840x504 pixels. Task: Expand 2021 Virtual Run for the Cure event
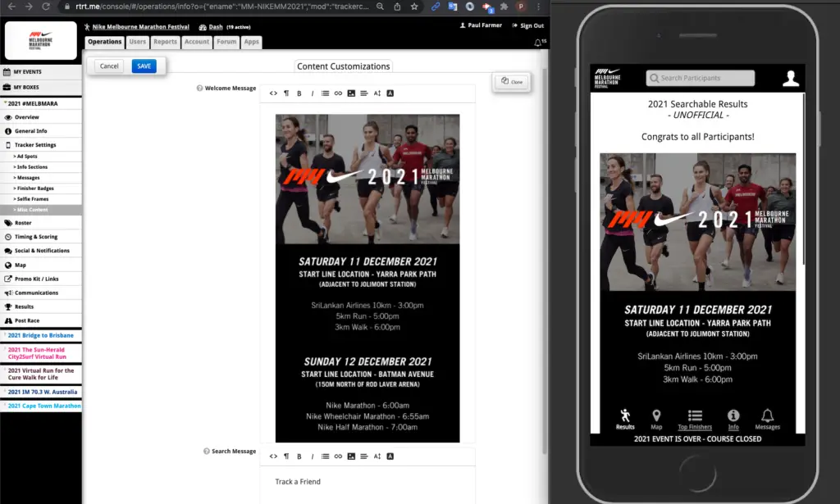coord(41,374)
